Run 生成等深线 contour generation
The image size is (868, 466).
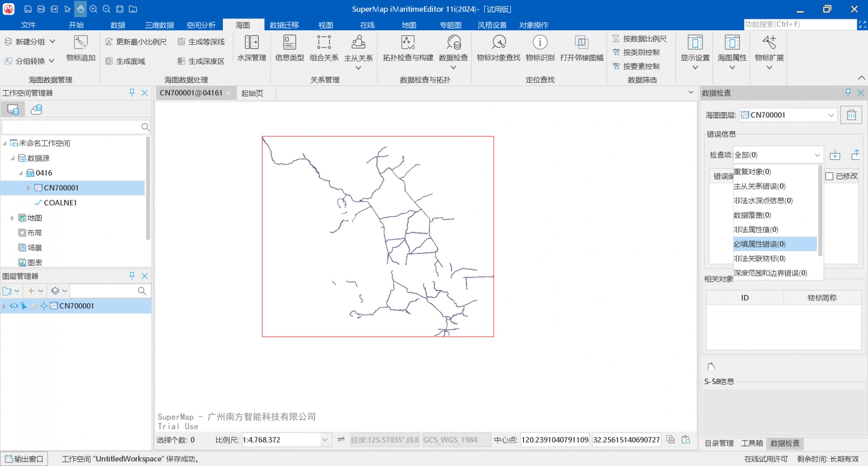(201, 42)
